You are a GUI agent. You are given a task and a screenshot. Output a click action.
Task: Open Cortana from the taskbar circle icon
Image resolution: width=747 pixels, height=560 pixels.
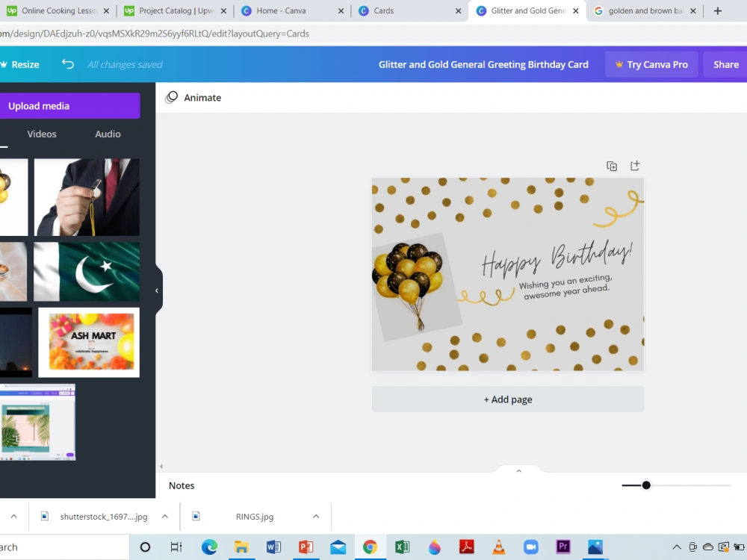[146, 547]
